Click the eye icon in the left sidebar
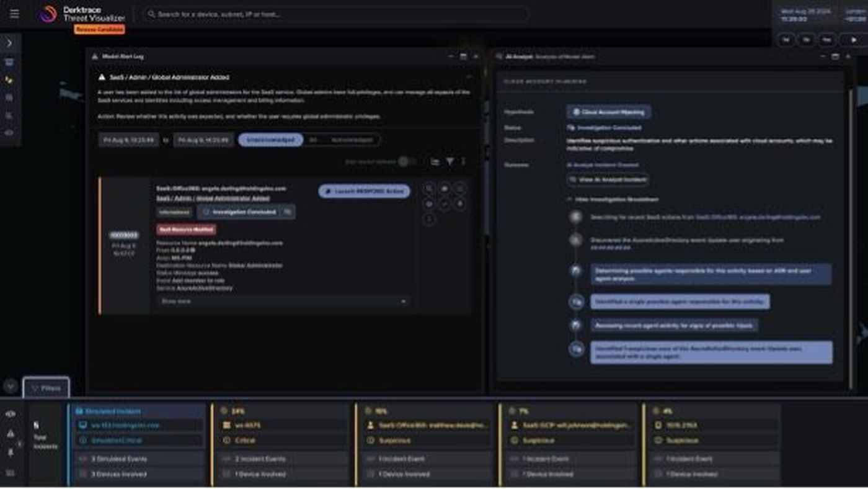868x489 pixels. tap(9, 133)
